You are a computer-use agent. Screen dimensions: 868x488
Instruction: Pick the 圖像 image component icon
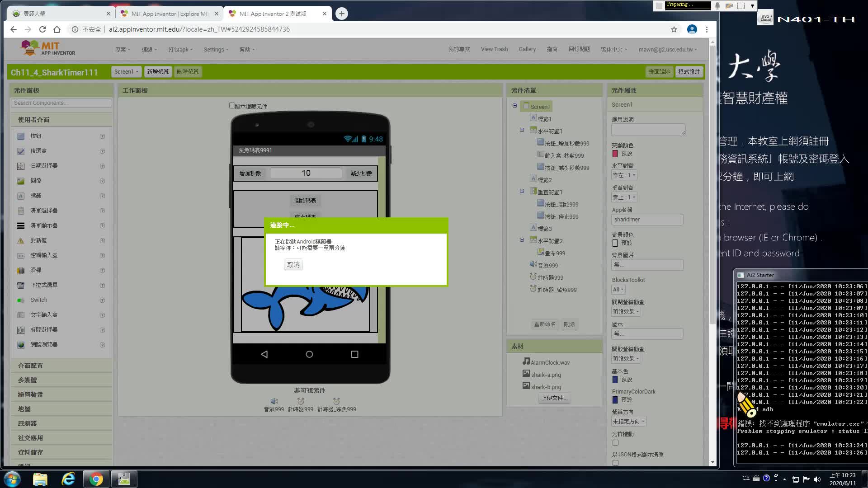(21, 181)
